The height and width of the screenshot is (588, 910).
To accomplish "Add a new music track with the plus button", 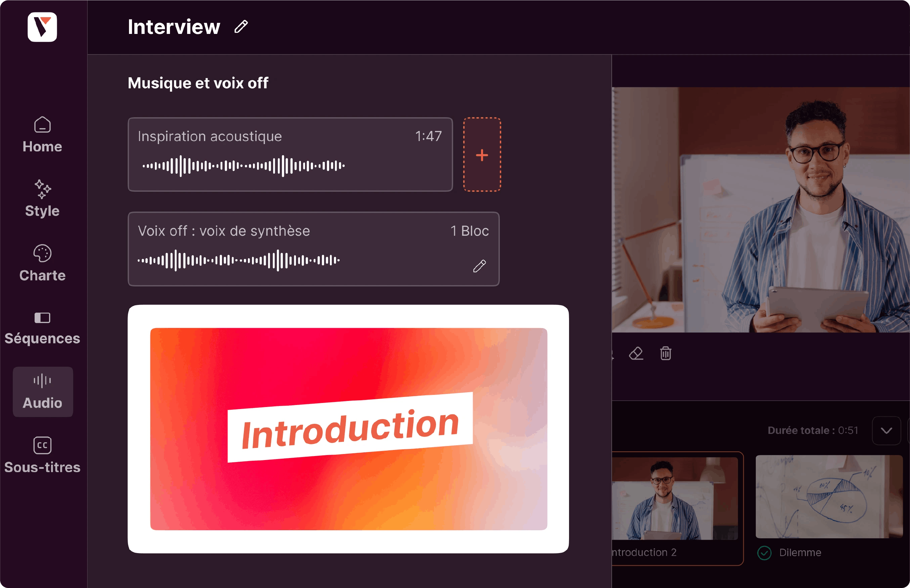I will point(482,154).
